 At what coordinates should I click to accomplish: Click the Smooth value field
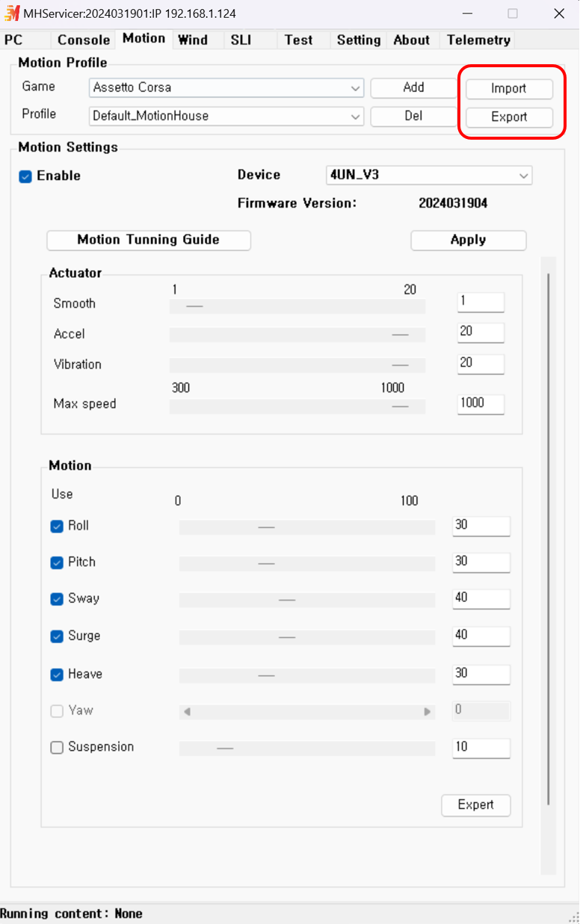point(481,302)
